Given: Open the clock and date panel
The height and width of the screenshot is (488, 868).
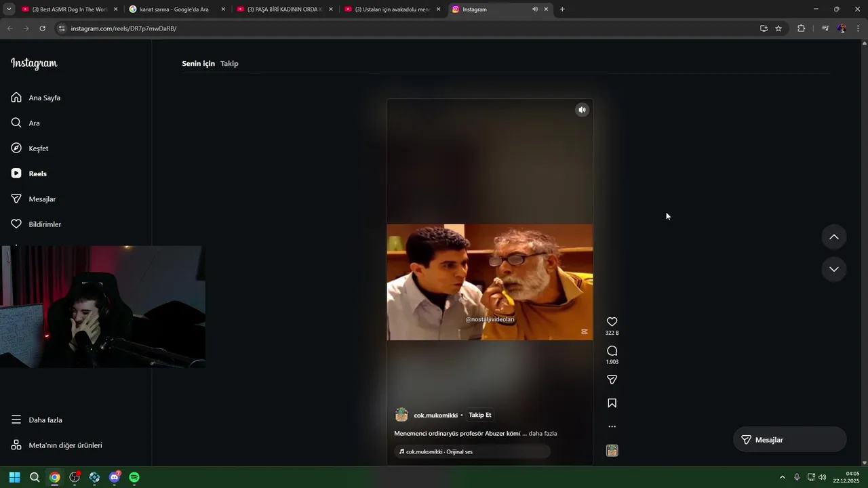Looking at the screenshot, I should tap(848, 477).
